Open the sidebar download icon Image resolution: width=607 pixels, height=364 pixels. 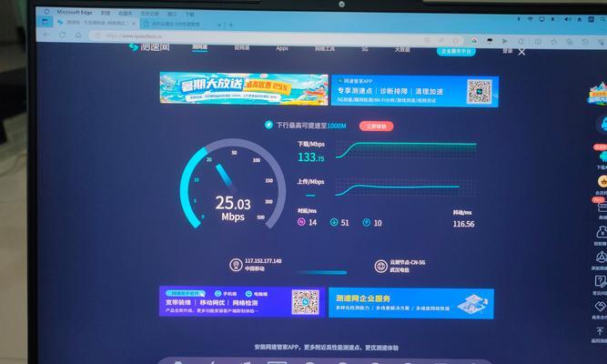click(602, 157)
